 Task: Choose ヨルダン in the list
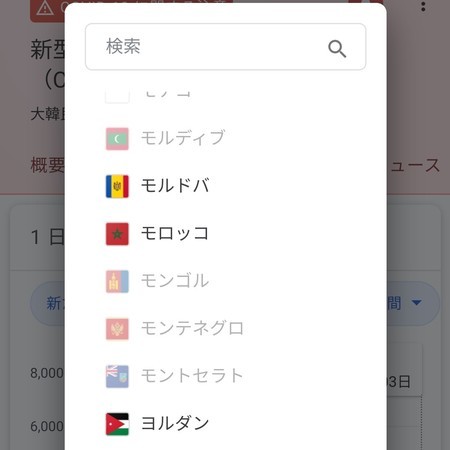coord(226,424)
